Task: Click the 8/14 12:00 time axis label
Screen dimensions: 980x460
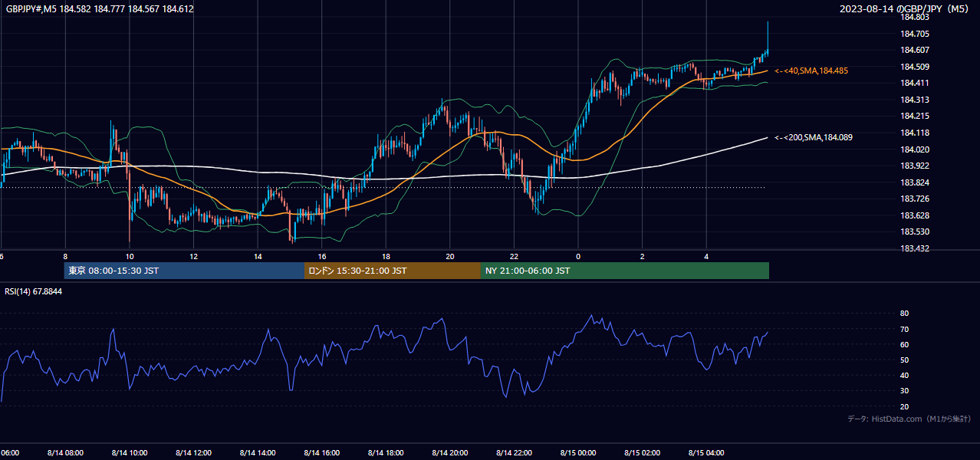Action: 193,453
